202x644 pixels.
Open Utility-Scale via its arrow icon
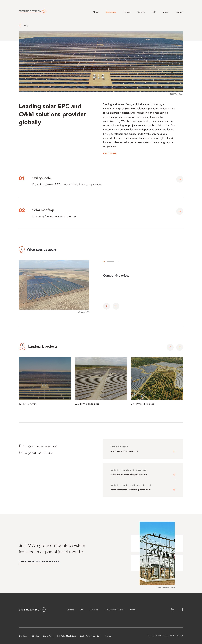180,179
